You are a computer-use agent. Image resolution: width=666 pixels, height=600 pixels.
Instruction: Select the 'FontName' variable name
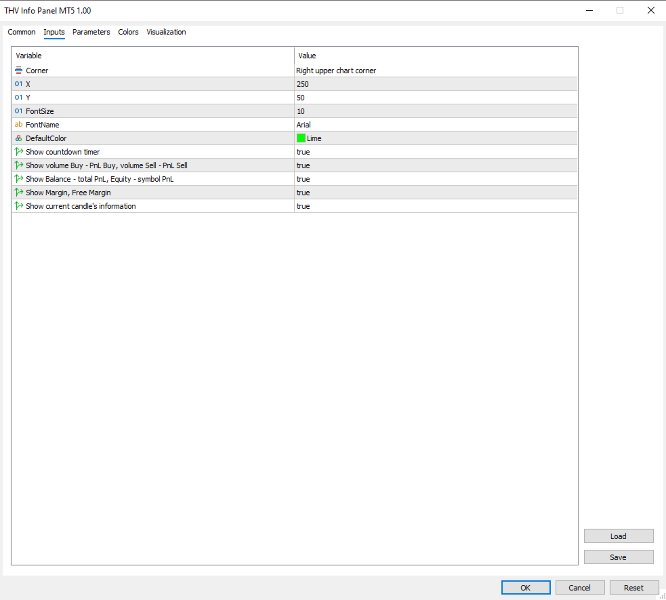coord(42,125)
